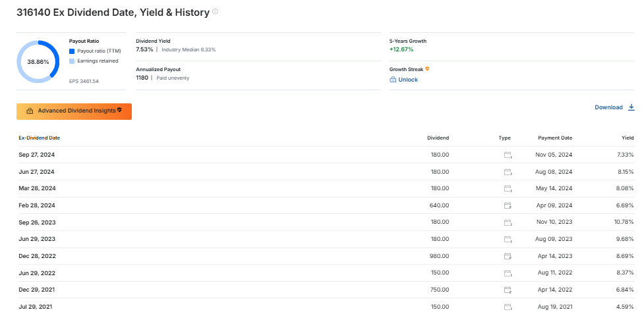Viewport: 644px width, 314px height.
Task: Click the type icon in Jun 29, 2023 row
Action: click(x=508, y=239)
